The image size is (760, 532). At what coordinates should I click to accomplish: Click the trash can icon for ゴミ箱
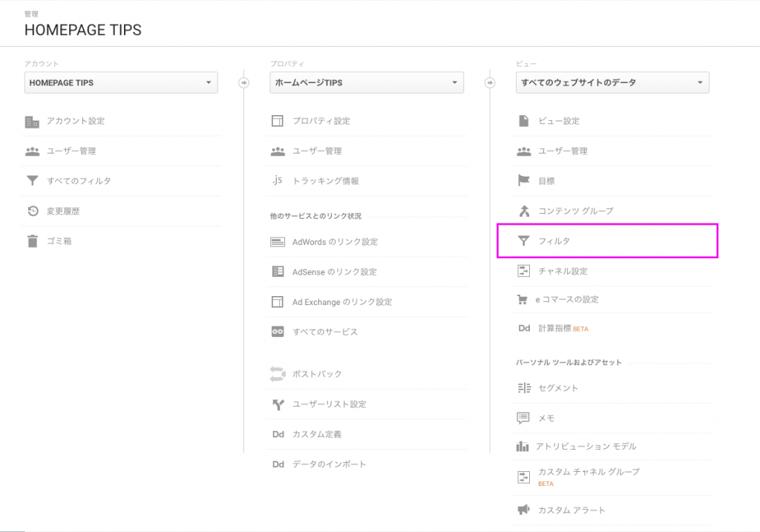pos(33,241)
